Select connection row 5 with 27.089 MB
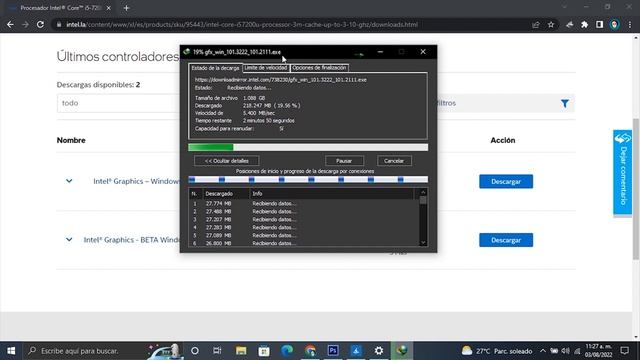The image size is (640, 360). [304, 235]
